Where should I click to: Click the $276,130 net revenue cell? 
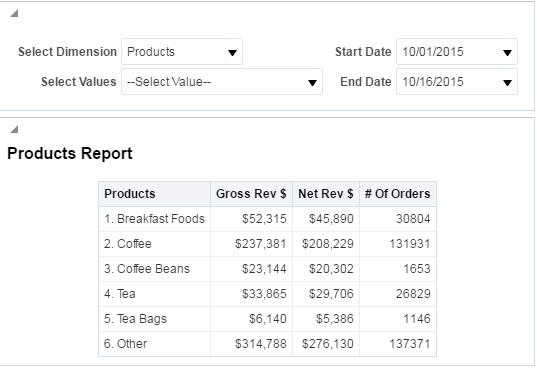tap(326, 344)
